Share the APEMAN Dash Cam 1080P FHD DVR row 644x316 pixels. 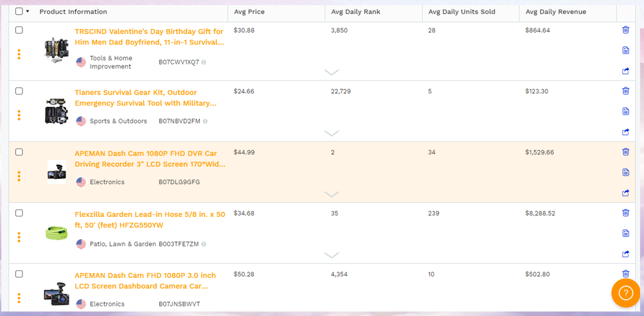click(x=625, y=192)
